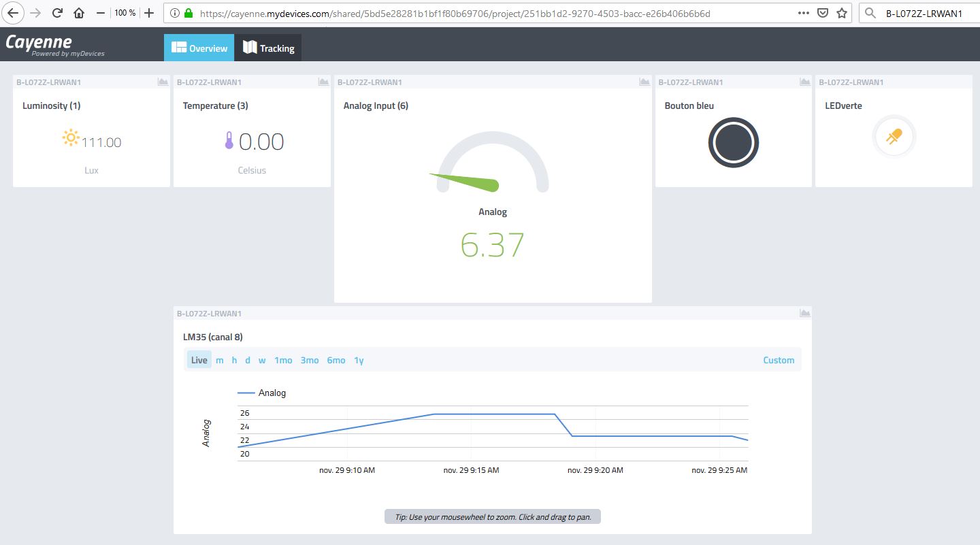Select the Live time range
The image size is (980, 545).
click(199, 360)
